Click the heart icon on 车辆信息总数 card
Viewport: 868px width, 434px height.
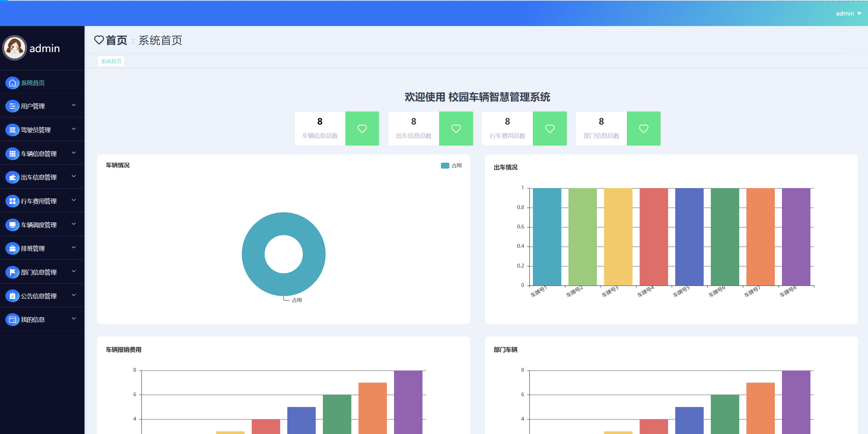[x=362, y=128]
